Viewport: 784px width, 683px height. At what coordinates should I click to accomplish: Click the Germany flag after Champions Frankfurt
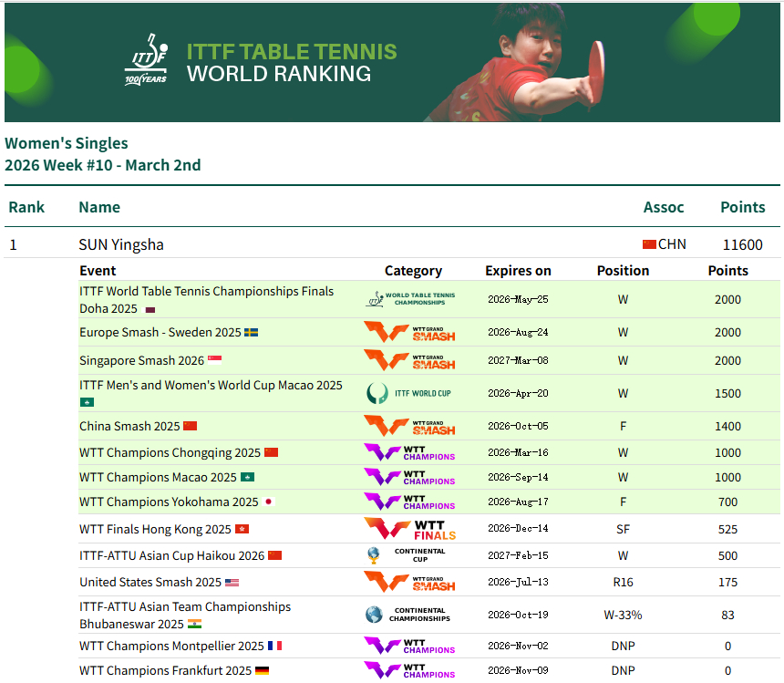click(262, 670)
